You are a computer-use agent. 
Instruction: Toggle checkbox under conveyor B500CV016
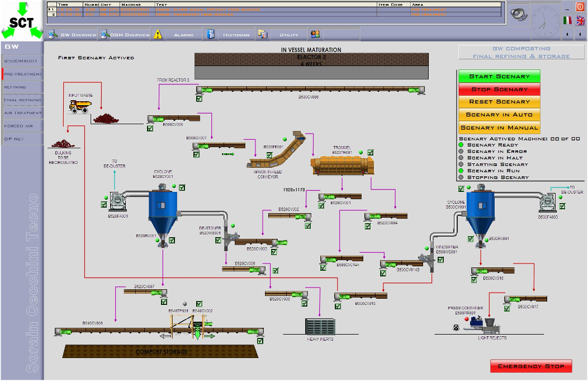point(474,280)
